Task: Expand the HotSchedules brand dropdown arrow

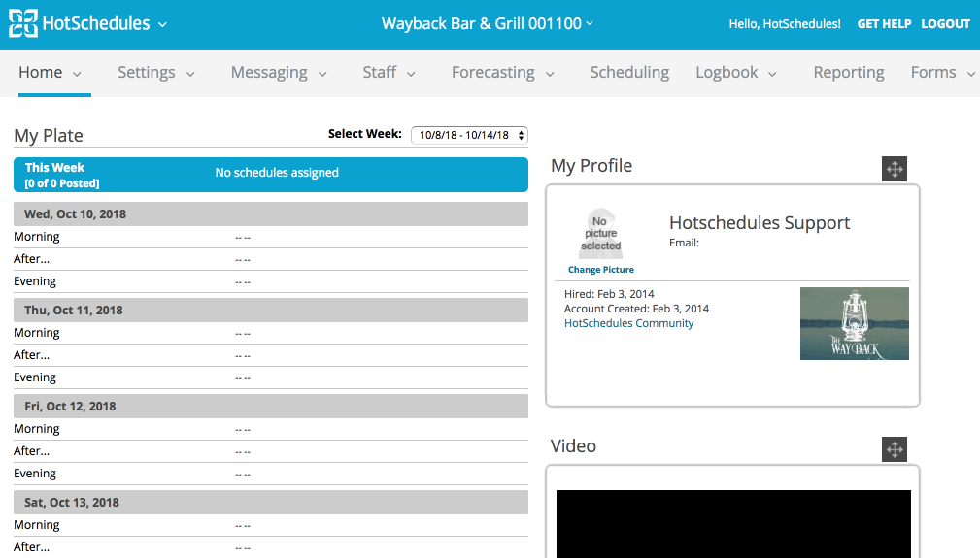Action: 162,25
